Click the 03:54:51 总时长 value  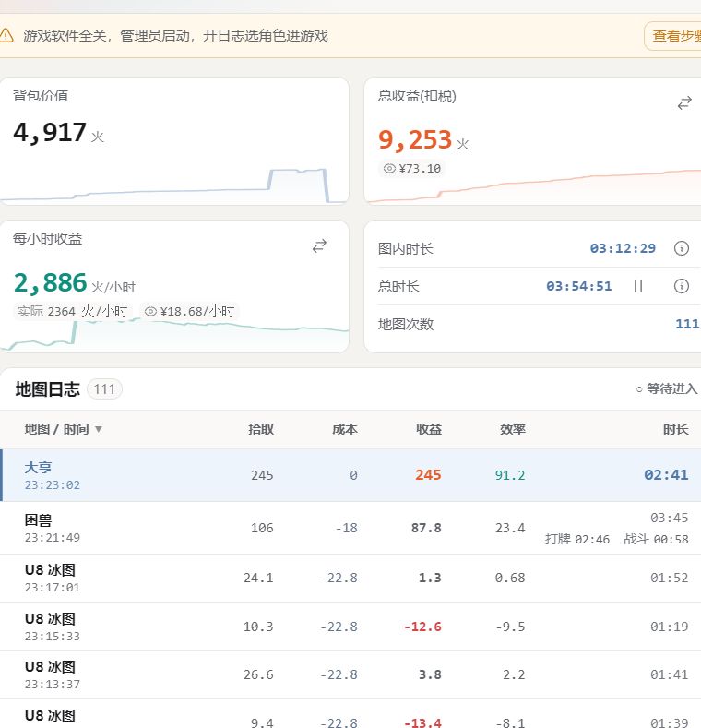(x=579, y=286)
